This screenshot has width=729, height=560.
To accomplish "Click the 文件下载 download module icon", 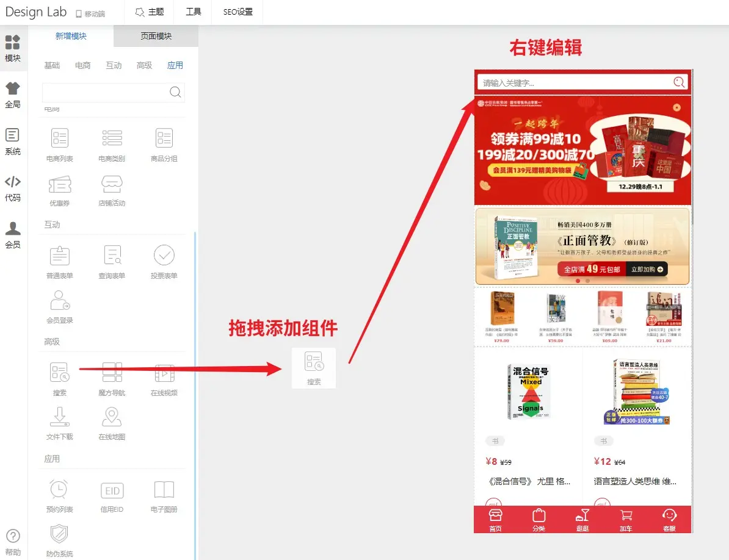I will click(x=60, y=417).
